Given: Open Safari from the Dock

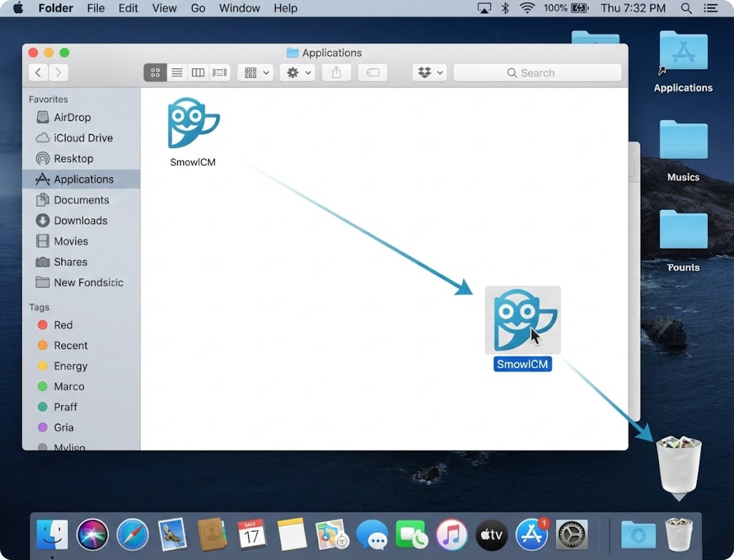Looking at the screenshot, I should [132, 534].
